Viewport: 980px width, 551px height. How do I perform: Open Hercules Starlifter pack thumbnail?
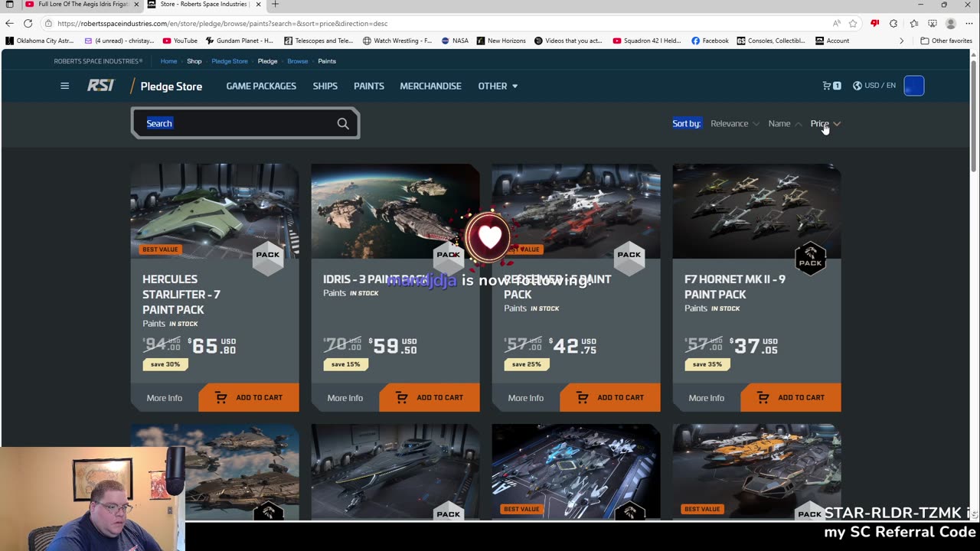click(214, 211)
